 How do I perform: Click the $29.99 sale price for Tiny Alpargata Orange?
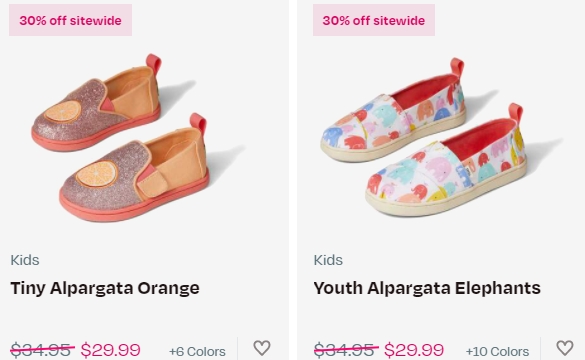[x=110, y=350]
